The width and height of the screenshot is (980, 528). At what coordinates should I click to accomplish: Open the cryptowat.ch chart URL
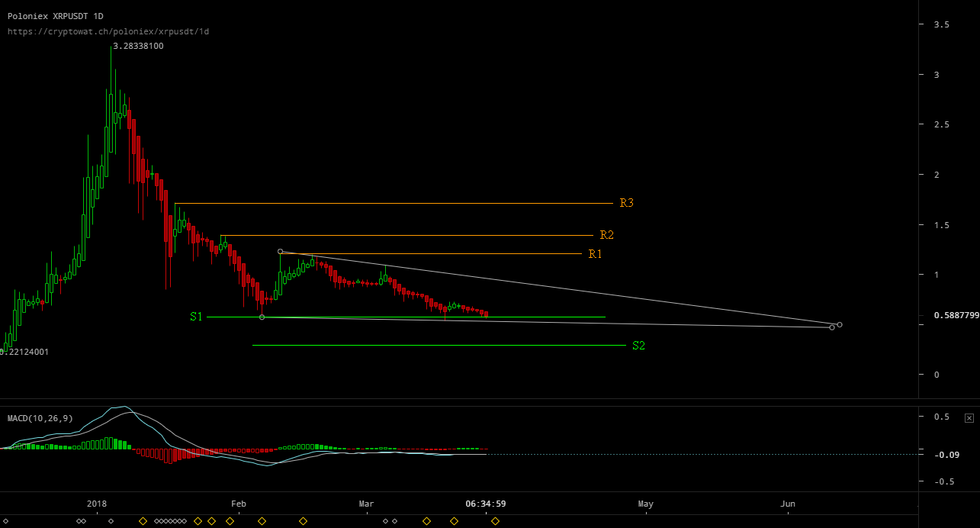108,32
